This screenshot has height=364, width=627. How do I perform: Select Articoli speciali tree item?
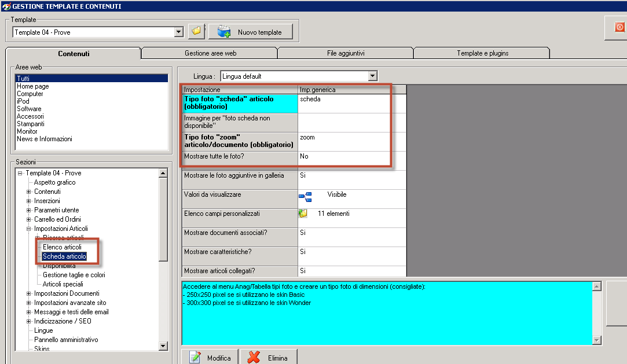63,284
